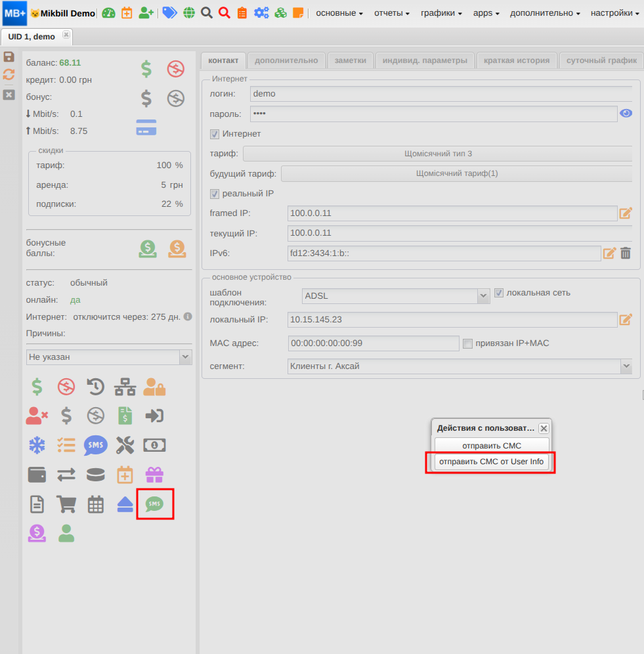
Task: Open the green speedometer dashboard icon
Action: click(x=108, y=13)
